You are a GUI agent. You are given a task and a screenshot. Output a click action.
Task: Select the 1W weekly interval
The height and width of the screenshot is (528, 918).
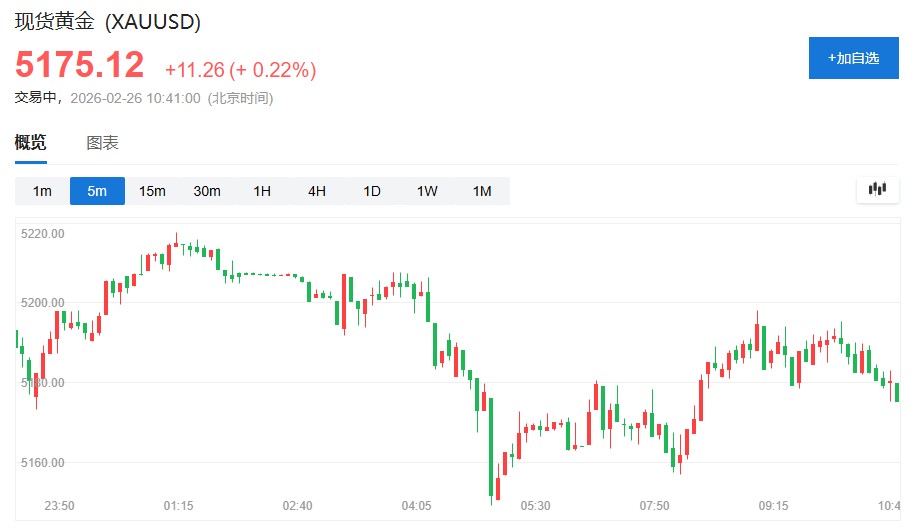[x=427, y=191]
